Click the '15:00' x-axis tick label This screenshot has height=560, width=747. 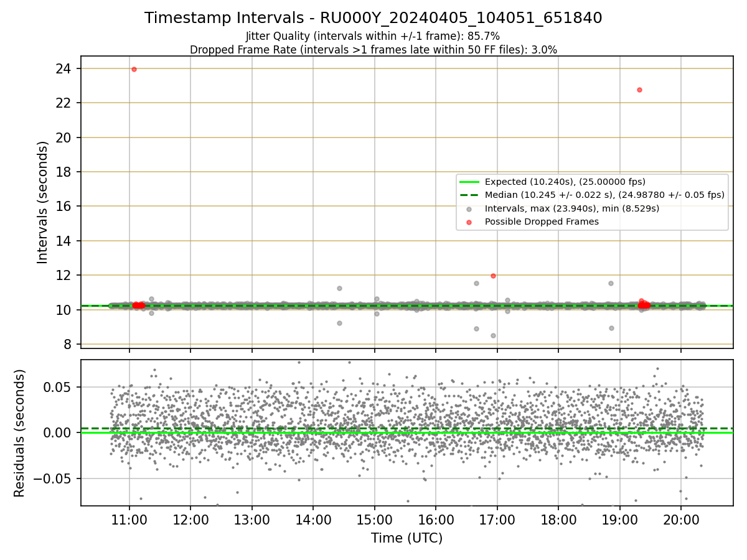(374, 520)
